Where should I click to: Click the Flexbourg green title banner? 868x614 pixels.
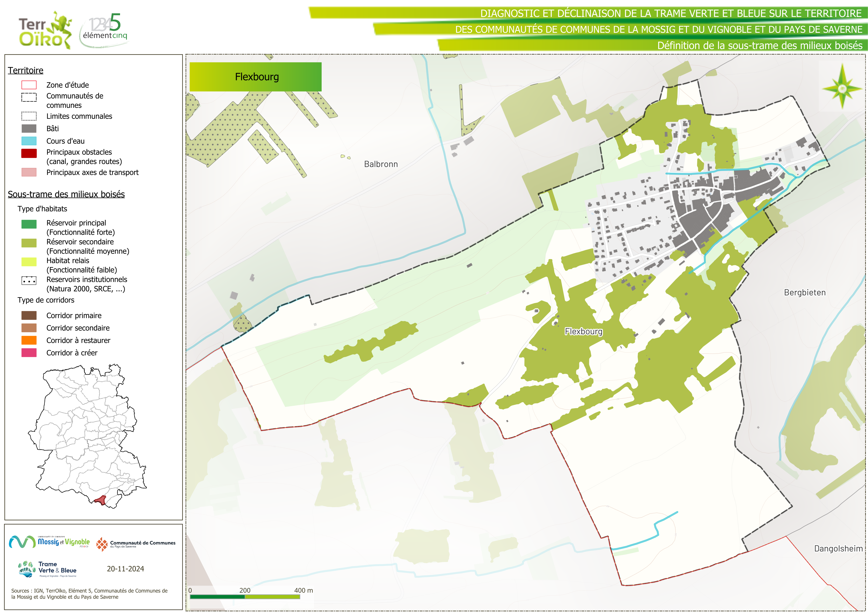255,77
